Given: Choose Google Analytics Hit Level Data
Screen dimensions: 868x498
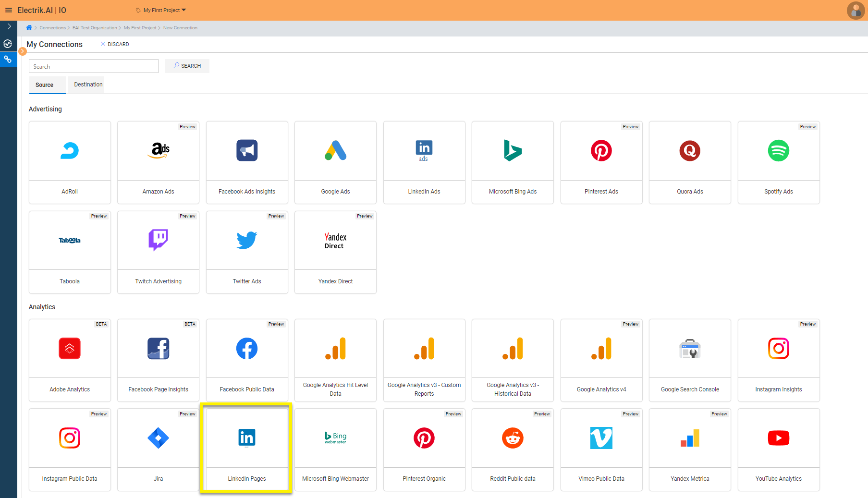Looking at the screenshot, I should [x=335, y=360].
